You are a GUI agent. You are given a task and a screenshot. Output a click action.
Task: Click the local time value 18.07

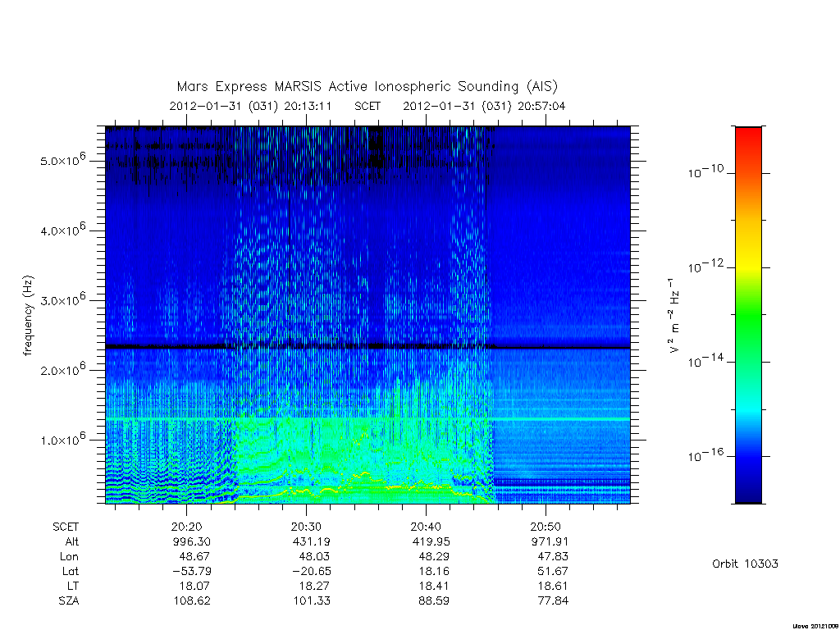click(195, 586)
